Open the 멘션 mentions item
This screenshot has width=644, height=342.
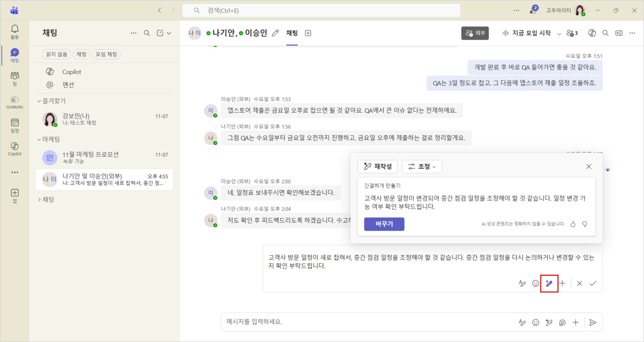(68, 85)
